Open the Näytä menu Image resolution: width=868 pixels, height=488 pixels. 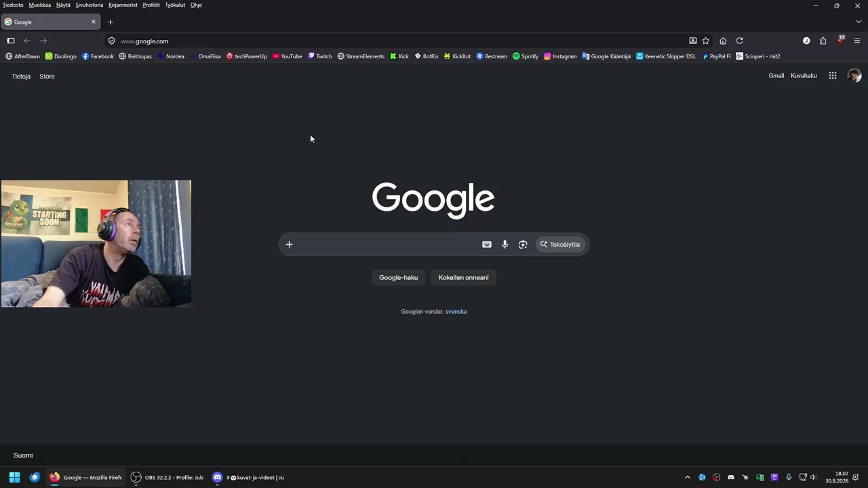coord(63,5)
